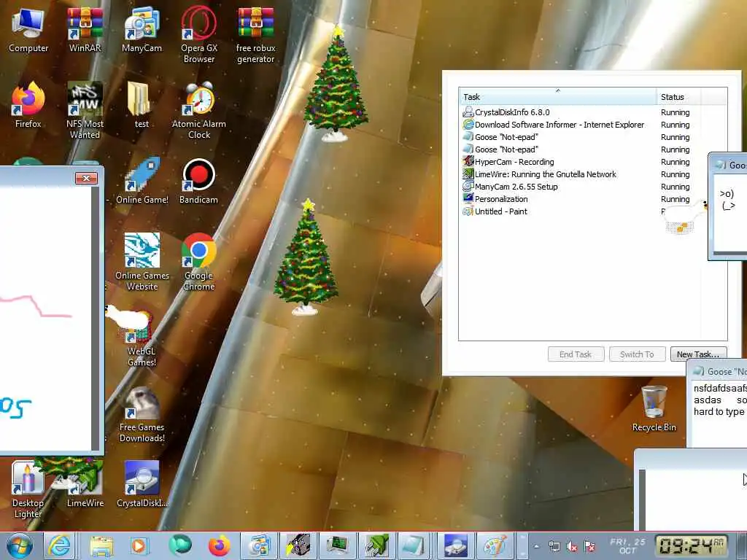Switch to ManyCam taskbar button
The height and width of the screenshot is (560, 747).
[259, 546]
